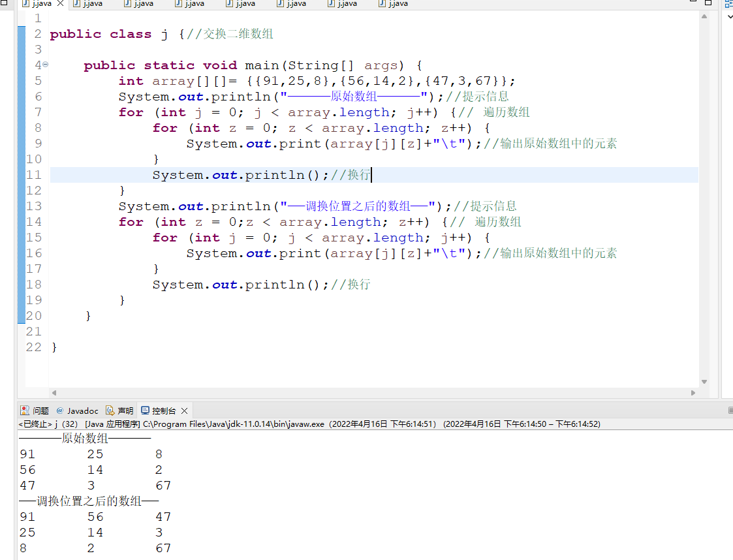The image size is (733, 560).
Task: Minimize the editor area
Action: [693, 2]
